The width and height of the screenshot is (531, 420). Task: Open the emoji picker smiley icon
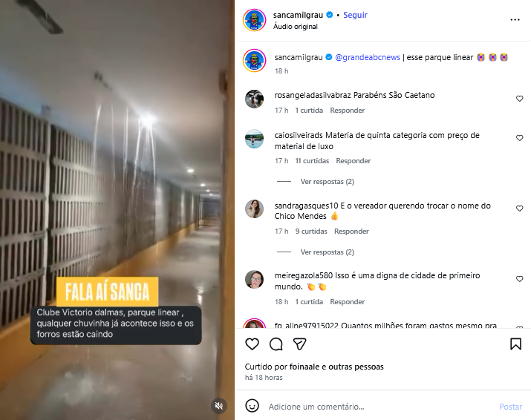click(252, 406)
